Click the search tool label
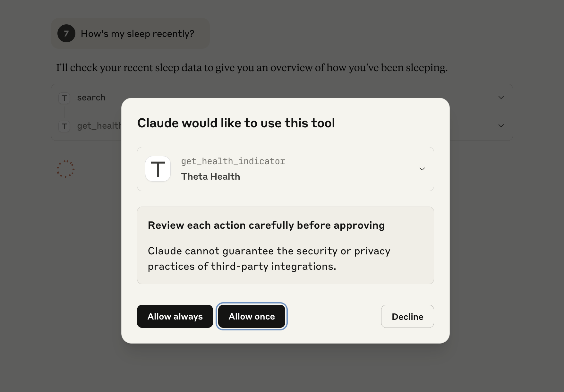This screenshot has height=392, width=564. [x=91, y=97]
